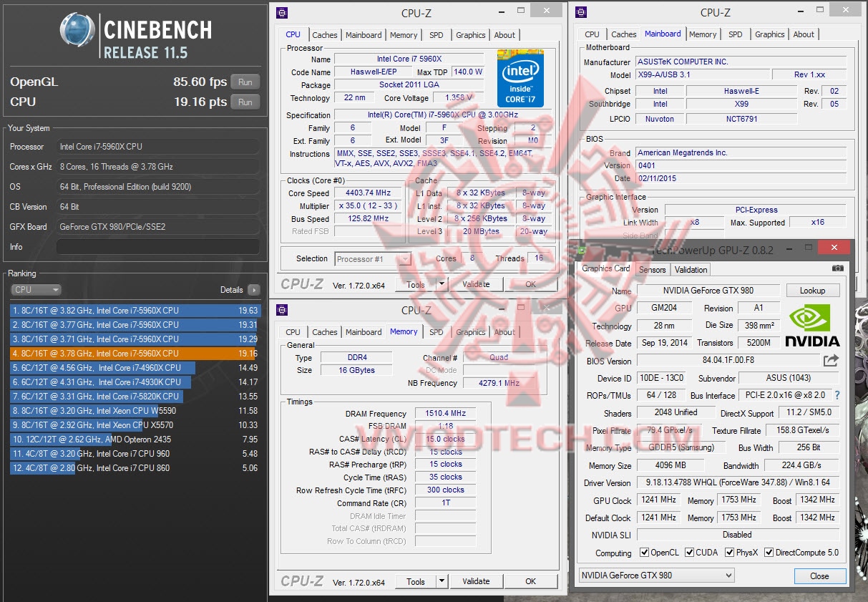Open the Tools dropdown arrow in the CPU-Z CPU window
The width and height of the screenshot is (868, 602).
pyautogui.click(x=442, y=284)
